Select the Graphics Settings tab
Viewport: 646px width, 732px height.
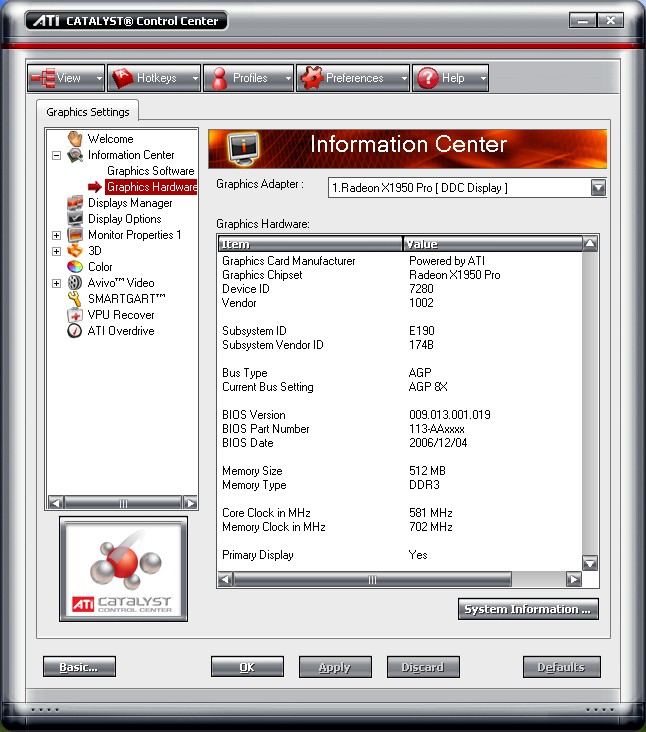point(88,112)
